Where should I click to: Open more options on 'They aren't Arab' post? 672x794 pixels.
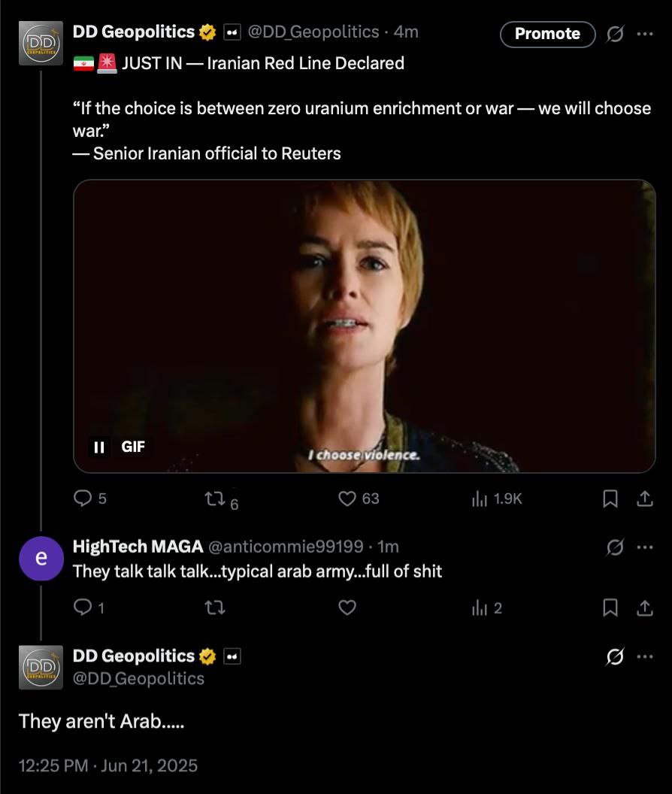(644, 656)
